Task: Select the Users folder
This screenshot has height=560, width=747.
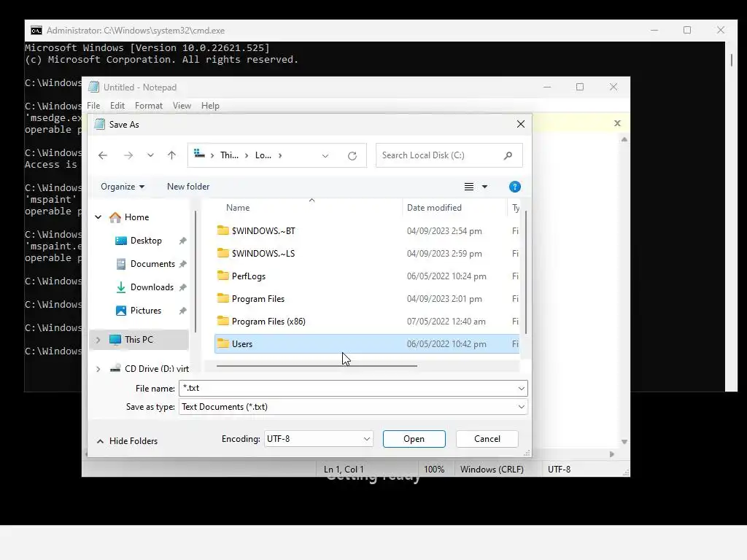Action: pos(367,344)
